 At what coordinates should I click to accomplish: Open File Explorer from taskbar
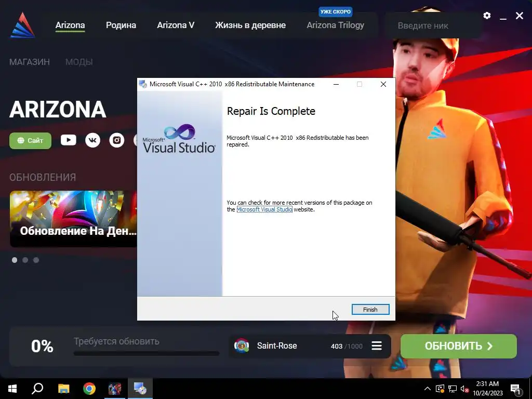point(63,389)
